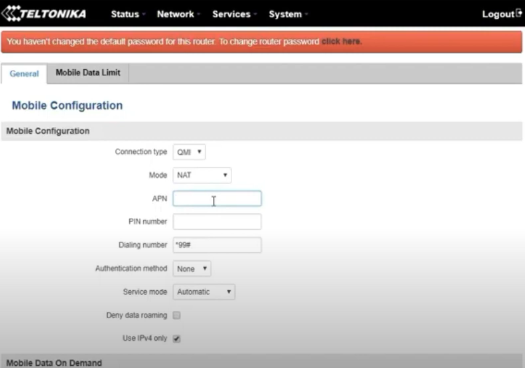The width and height of the screenshot is (525, 368).
Task: Click the Teltonika logo
Action: pos(44,13)
